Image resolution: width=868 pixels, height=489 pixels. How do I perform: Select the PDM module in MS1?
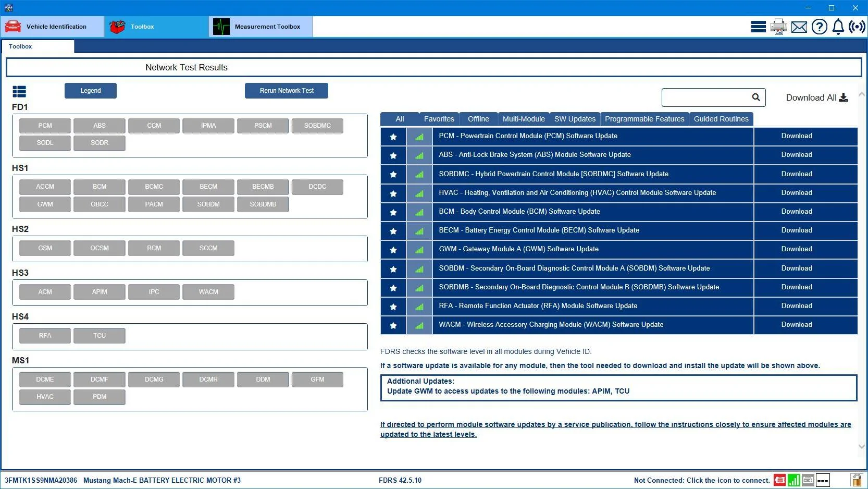click(x=100, y=397)
